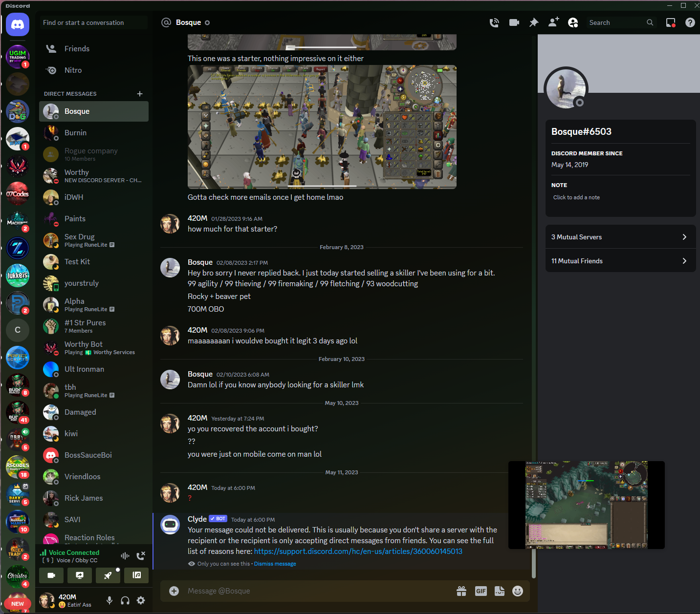700x614 pixels.
Task: Open the Discord support article link
Action: (358, 551)
